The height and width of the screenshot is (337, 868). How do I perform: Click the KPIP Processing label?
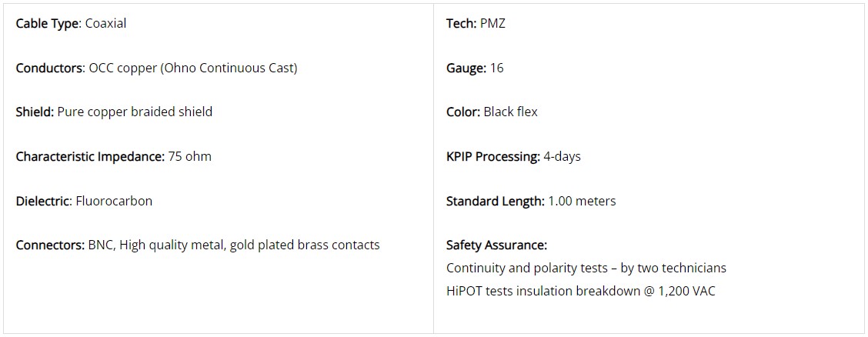(493, 156)
